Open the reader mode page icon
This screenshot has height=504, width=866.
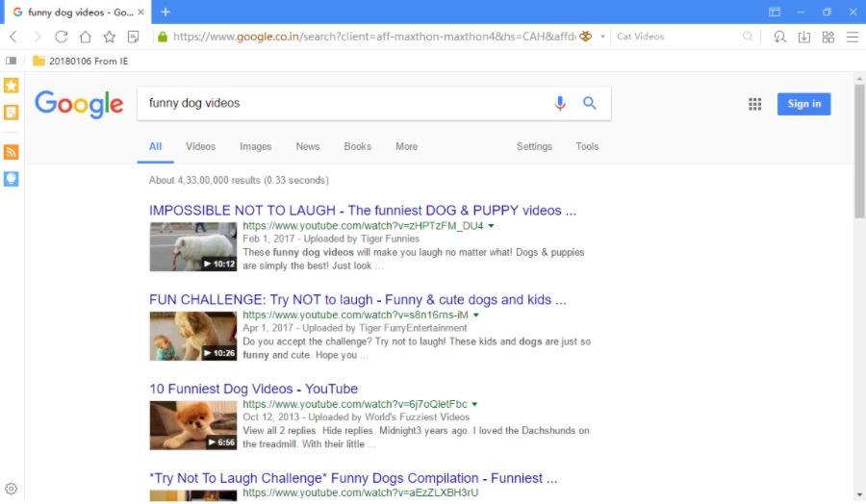pyautogui.click(x=133, y=37)
